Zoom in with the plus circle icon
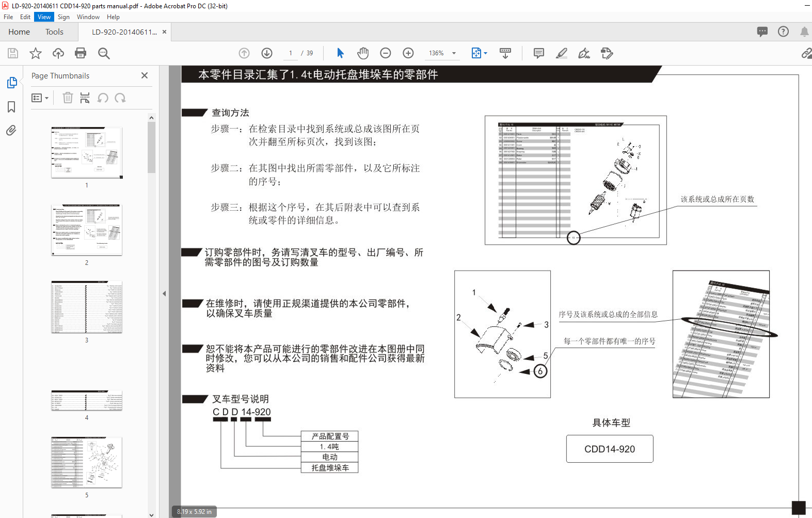812x518 pixels. coord(408,53)
